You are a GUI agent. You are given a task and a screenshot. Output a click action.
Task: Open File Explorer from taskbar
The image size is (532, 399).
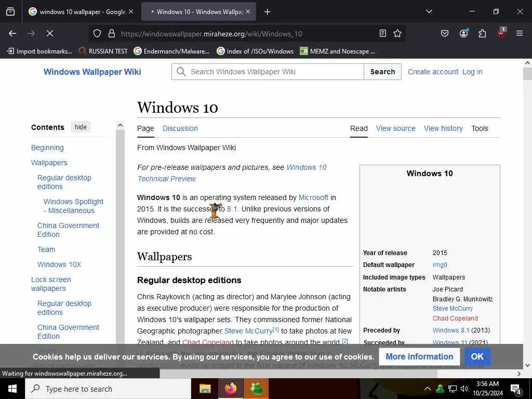205,389
